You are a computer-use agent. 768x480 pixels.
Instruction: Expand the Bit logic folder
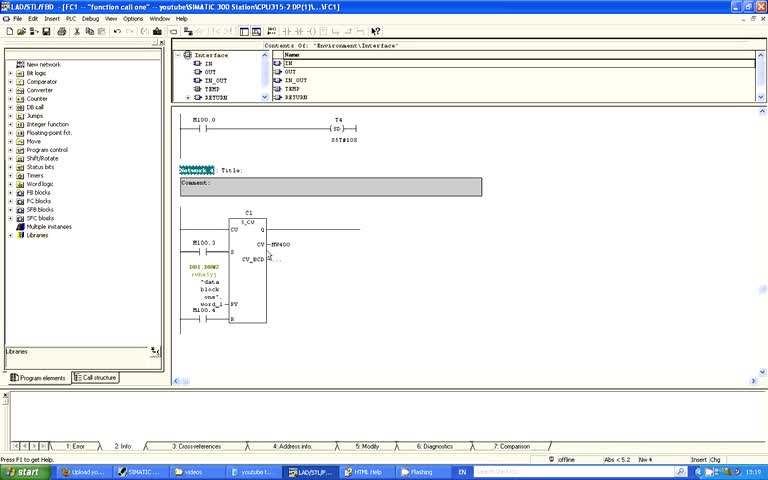(10, 73)
